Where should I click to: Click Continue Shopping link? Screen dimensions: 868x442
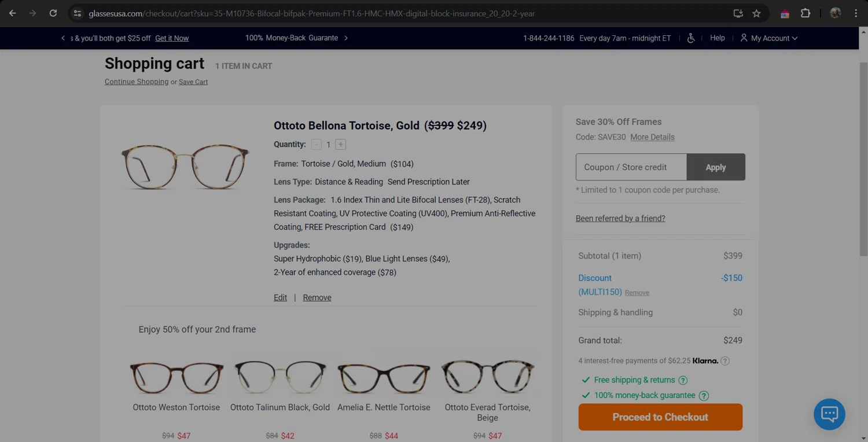click(137, 82)
